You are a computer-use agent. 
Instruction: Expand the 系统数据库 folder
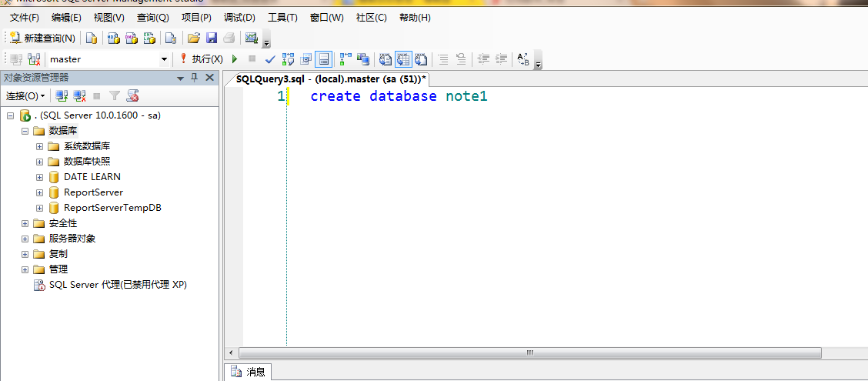click(x=39, y=146)
